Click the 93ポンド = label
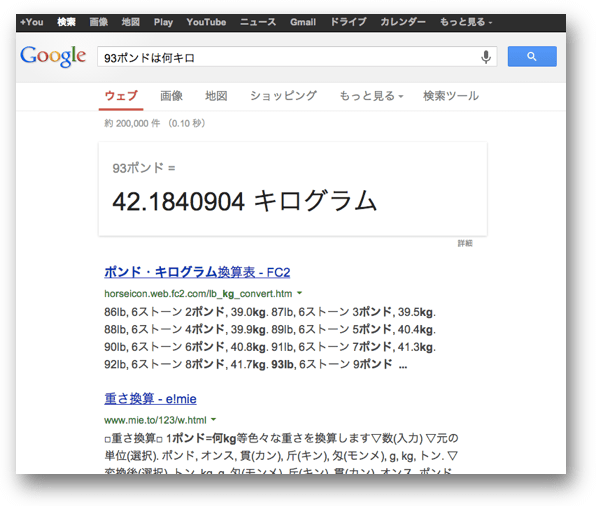 [144, 168]
